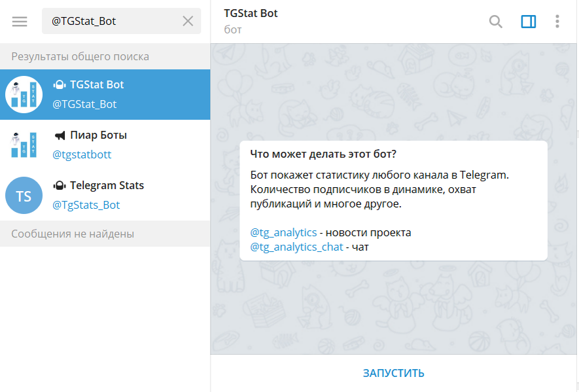Click the bot icon beside Telegram Stats
Viewport: 579px width, 392px height.
tap(60, 185)
